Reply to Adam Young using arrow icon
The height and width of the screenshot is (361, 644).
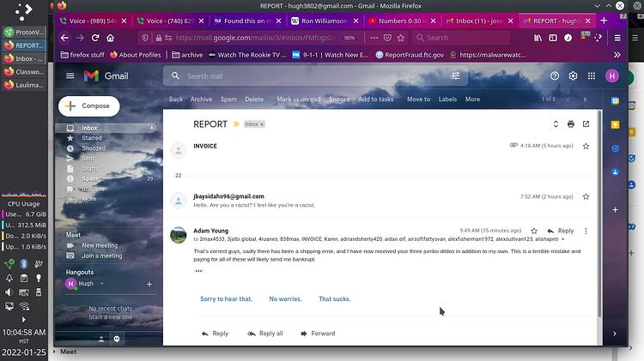coord(550,231)
